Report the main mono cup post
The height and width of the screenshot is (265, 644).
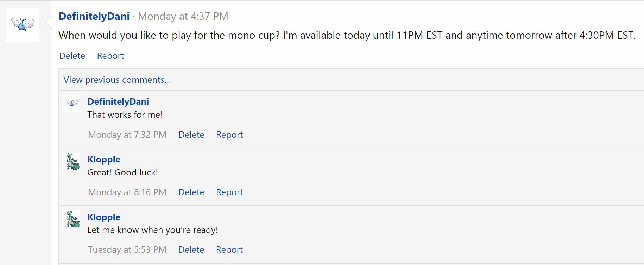[111, 56]
